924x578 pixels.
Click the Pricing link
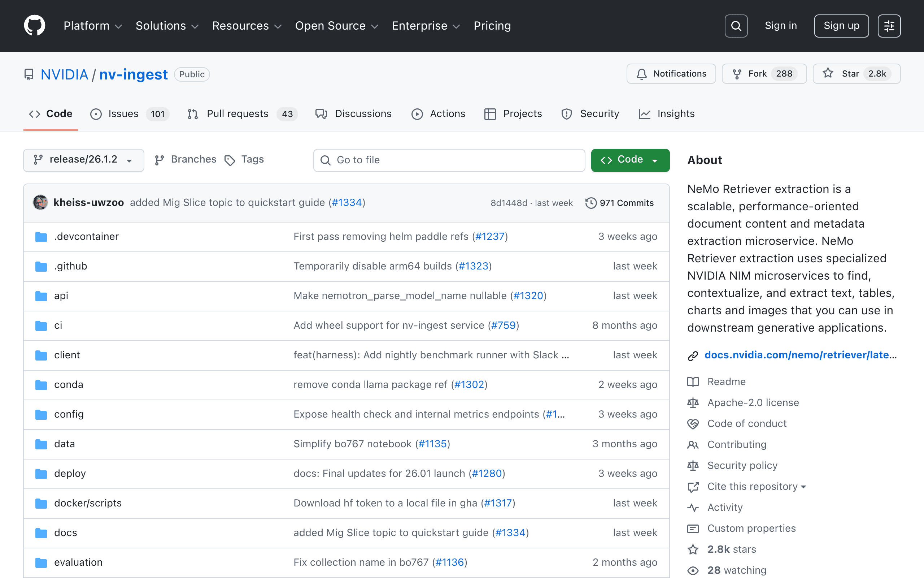(x=492, y=26)
